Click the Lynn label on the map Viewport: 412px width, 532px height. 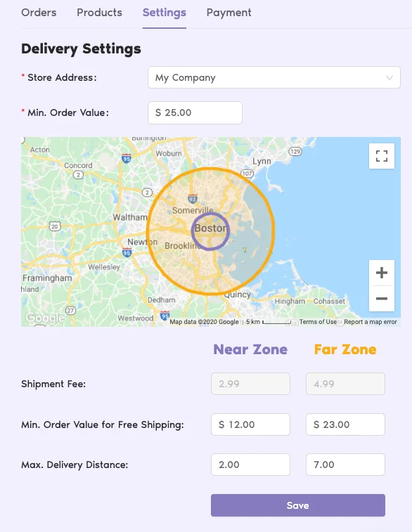point(262,161)
